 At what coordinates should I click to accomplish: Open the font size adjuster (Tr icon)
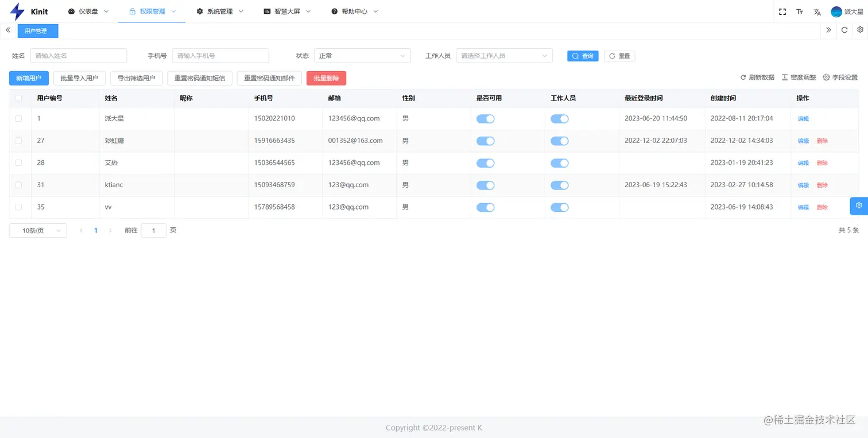(800, 11)
